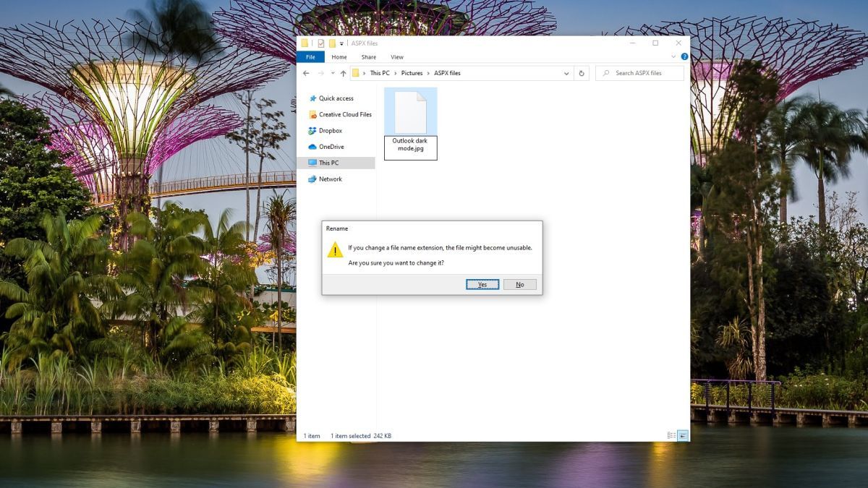Click the ribbon expand chevron near Help
Image resolution: width=868 pixels, height=488 pixels.
tap(675, 57)
